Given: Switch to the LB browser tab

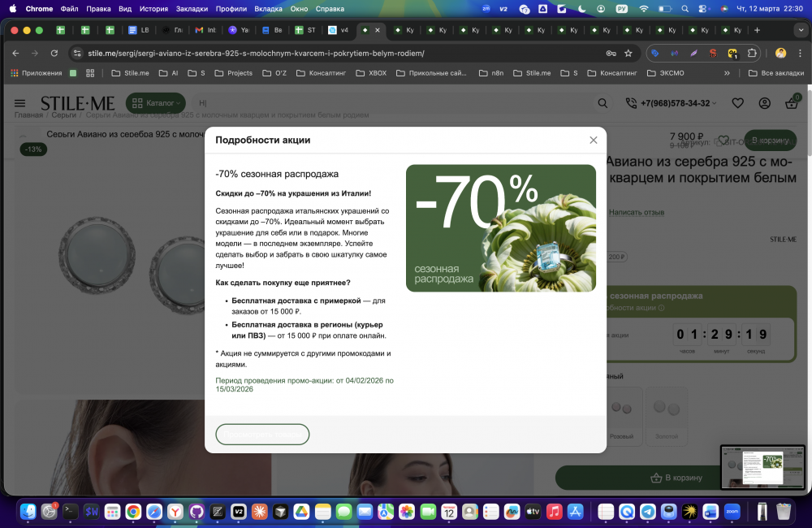Looking at the screenshot, I should click(136, 30).
